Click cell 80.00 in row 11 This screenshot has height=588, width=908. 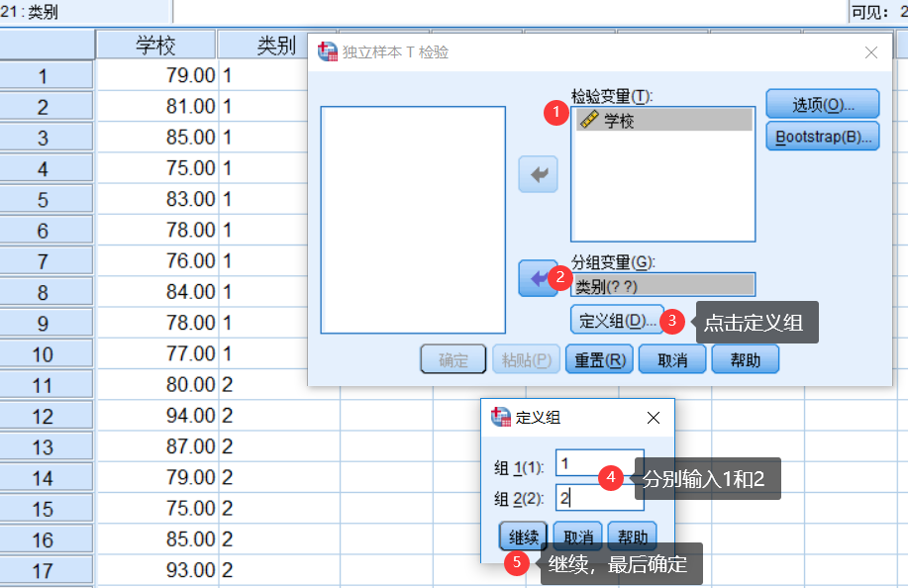coord(156,384)
